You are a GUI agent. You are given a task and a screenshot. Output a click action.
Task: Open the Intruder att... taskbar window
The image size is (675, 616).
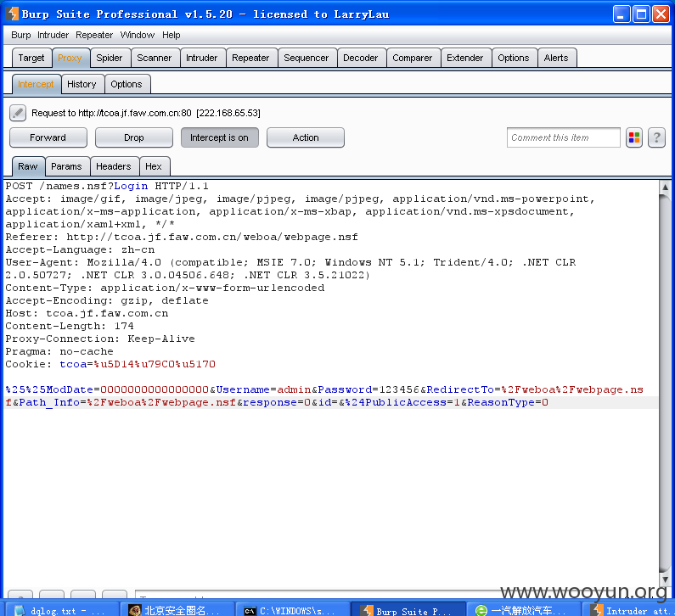[630, 610]
